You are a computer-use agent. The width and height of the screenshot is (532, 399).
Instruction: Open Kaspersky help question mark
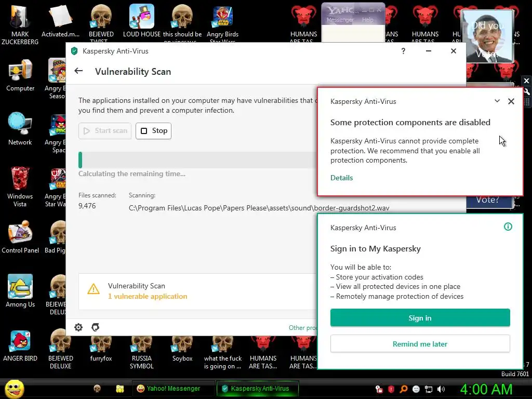click(403, 51)
